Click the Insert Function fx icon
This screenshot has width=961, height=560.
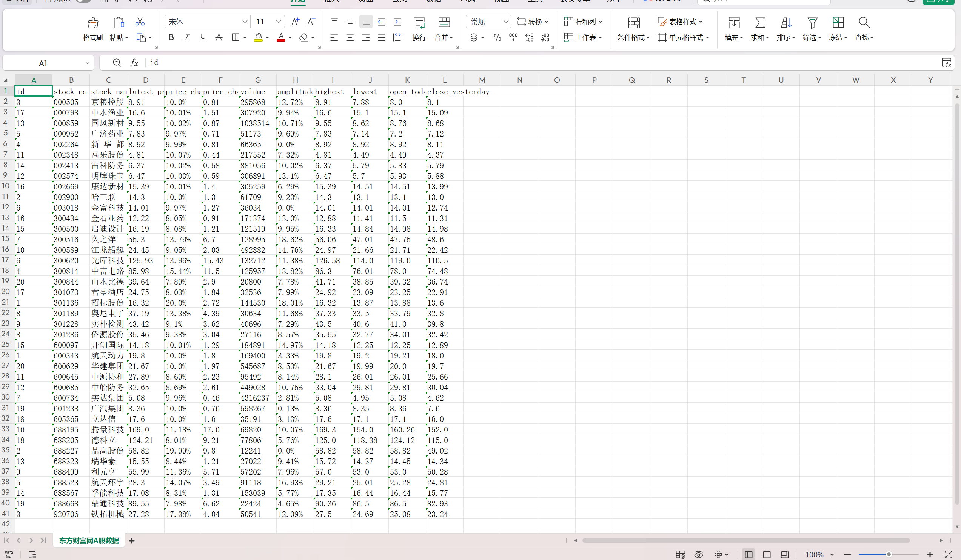(x=134, y=63)
